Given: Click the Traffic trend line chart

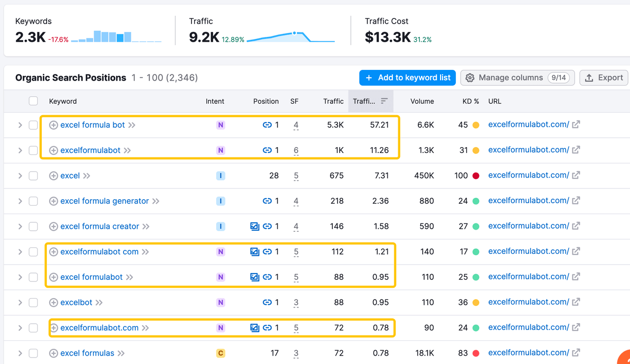Looking at the screenshot, I should click(290, 37).
